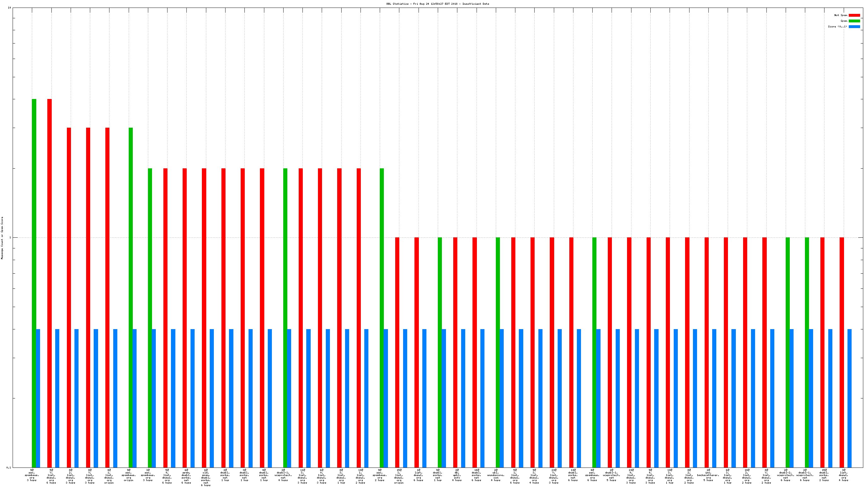
Task: Click the tallest red bar in chart
Action: click(x=50, y=283)
